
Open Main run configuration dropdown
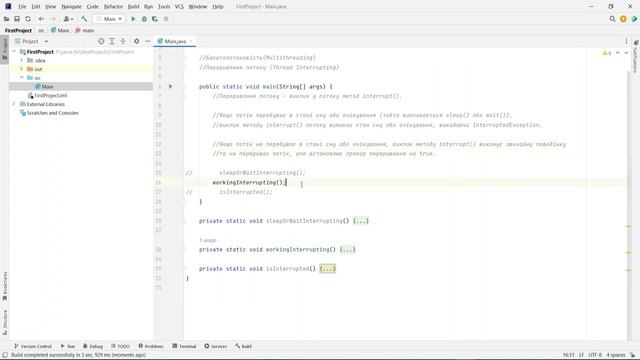click(x=109, y=19)
